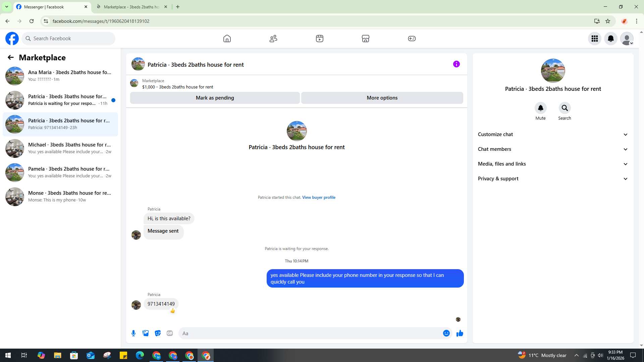Send a thumbs up like
Screen dimensions: 644x362
tap(460, 333)
